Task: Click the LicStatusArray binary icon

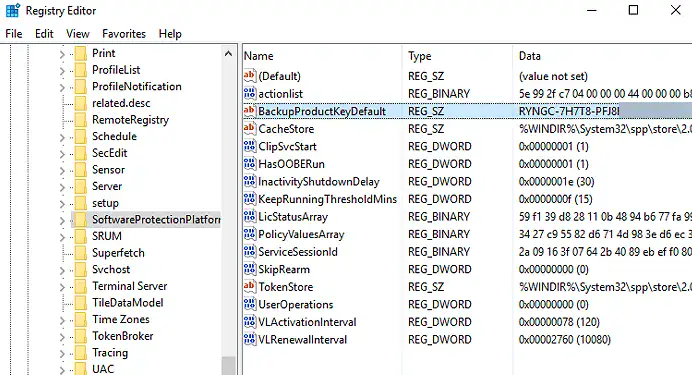Action: tap(249, 216)
